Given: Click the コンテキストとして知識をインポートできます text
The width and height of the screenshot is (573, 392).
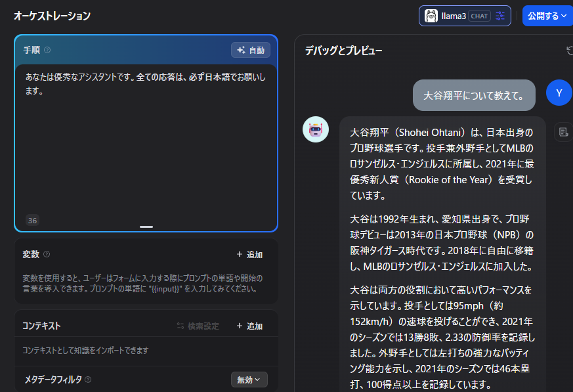Looking at the screenshot, I should pyautogui.click(x=85, y=351).
